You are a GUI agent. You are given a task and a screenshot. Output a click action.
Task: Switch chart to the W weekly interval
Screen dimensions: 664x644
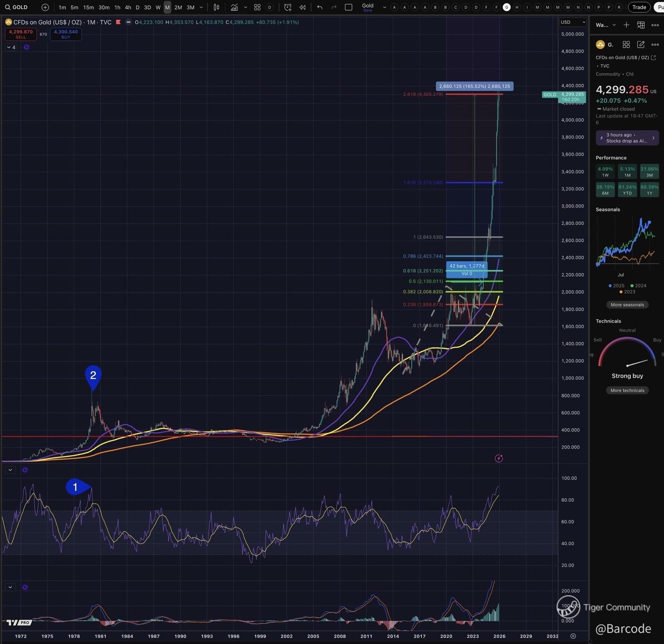coord(158,7)
